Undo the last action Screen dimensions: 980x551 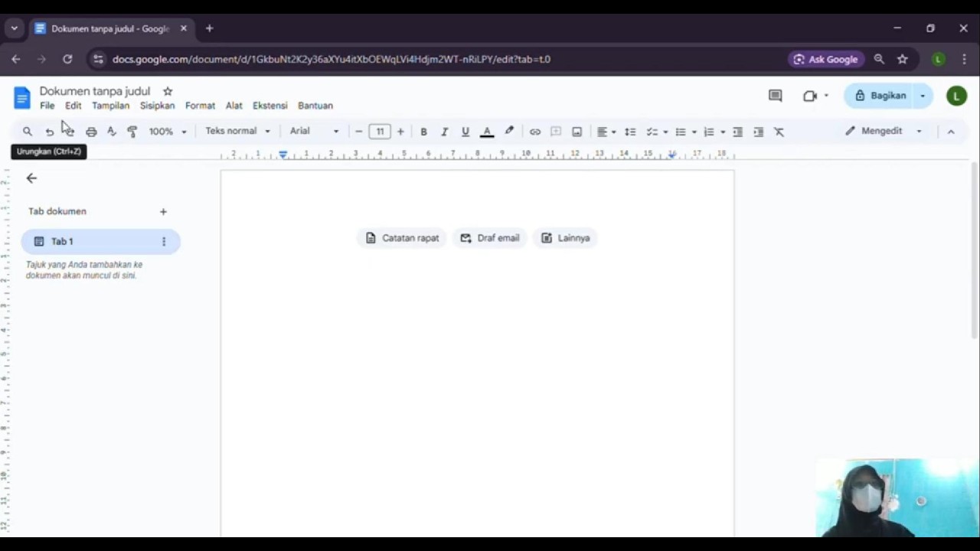point(49,132)
